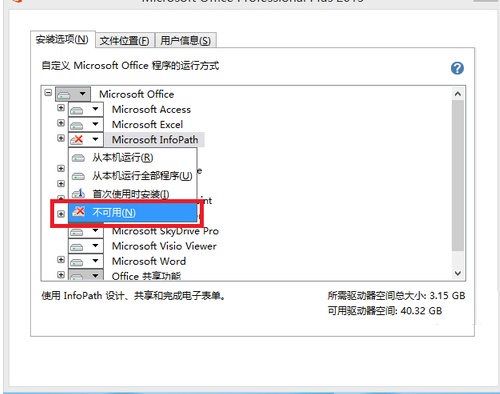500x394 pixels.
Task: Select the drive icon for Microsoft Excel
Action: (77, 125)
